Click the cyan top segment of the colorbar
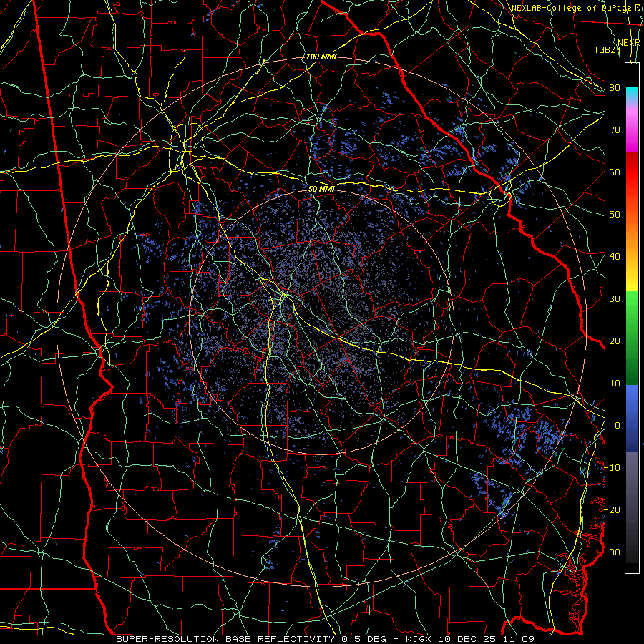The image size is (644, 644). (632, 94)
